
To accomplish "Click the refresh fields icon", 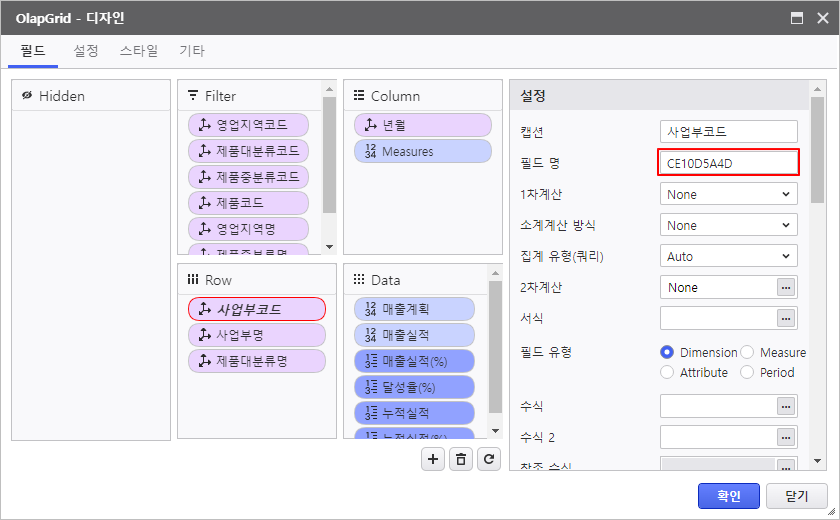I will click(x=488, y=459).
